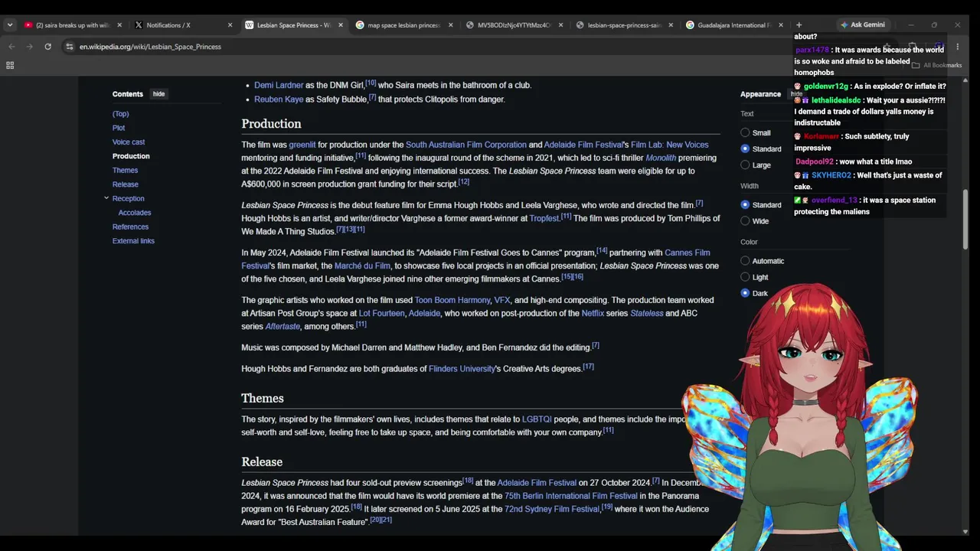Set color mode to Automatic
The width and height of the screenshot is (980, 551).
click(x=745, y=261)
